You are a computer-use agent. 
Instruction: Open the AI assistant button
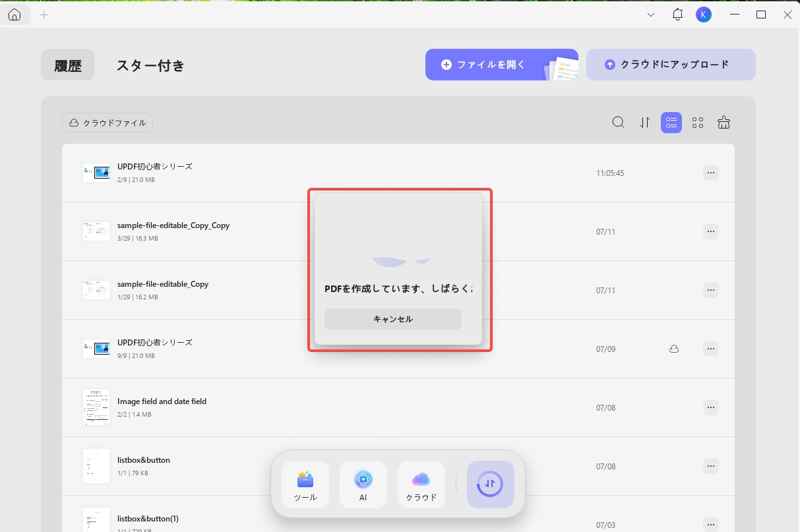363,485
